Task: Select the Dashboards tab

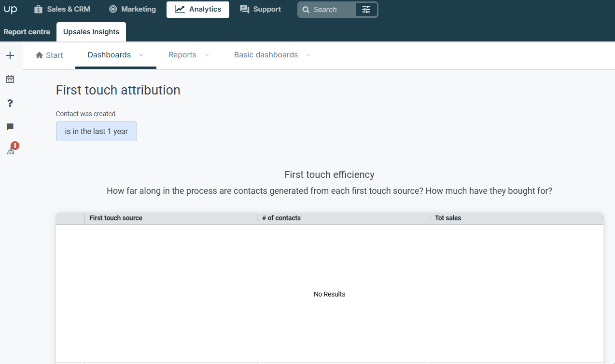Action: (x=109, y=55)
